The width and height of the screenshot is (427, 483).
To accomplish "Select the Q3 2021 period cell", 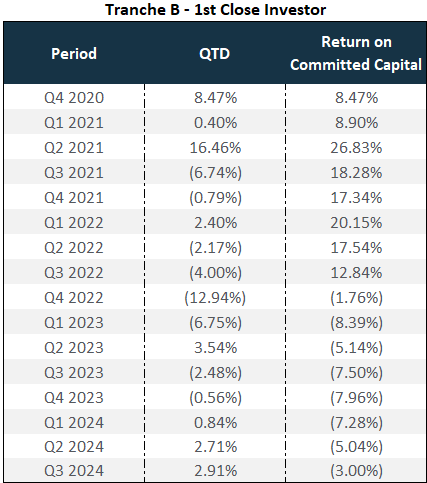I will tap(74, 173).
